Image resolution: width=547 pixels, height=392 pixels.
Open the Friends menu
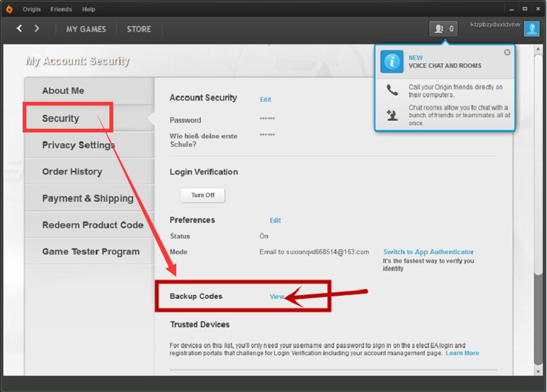pos(60,9)
